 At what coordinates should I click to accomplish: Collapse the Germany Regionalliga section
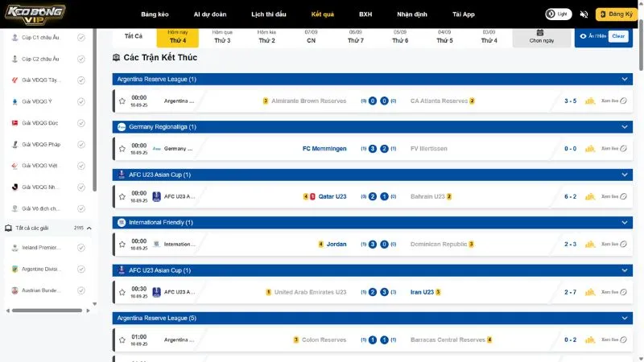point(624,126)
